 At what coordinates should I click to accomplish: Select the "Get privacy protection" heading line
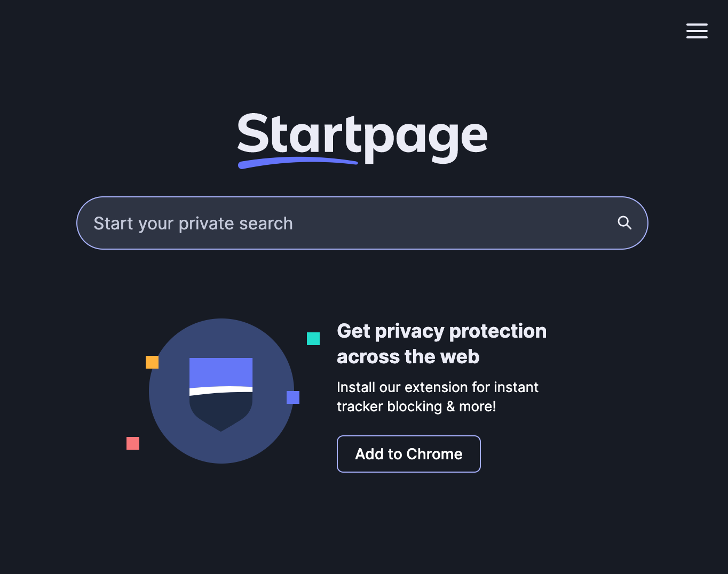click(x=441, y=331)
